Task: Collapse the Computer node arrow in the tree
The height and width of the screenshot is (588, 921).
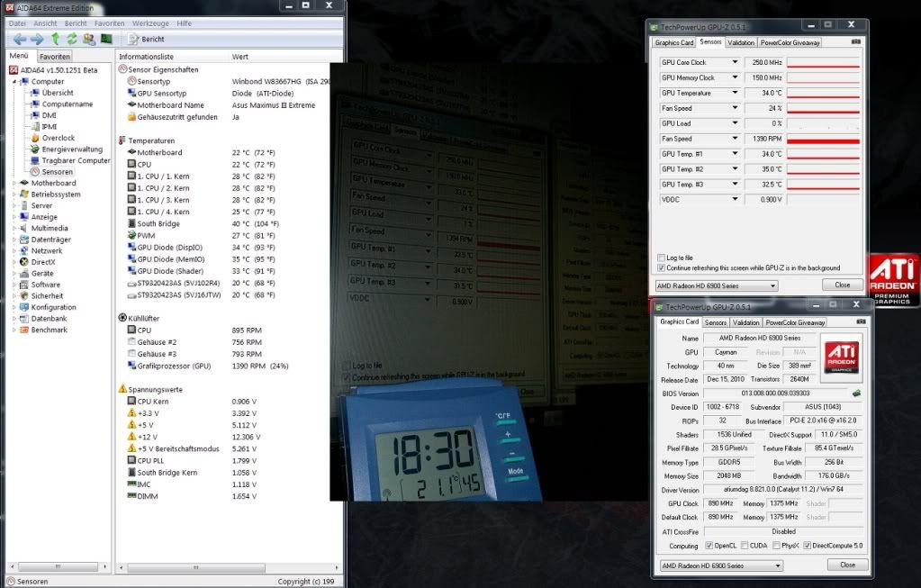Action: pos(14,82)
